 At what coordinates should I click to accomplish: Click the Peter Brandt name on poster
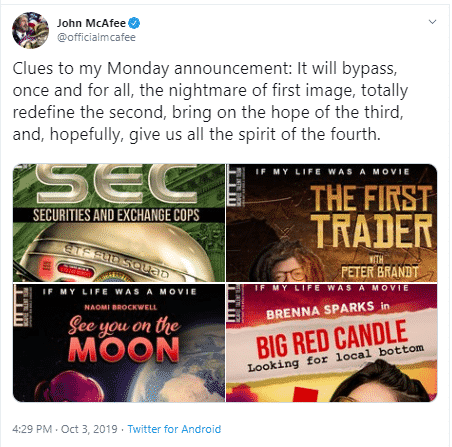[x=380, y=272]
